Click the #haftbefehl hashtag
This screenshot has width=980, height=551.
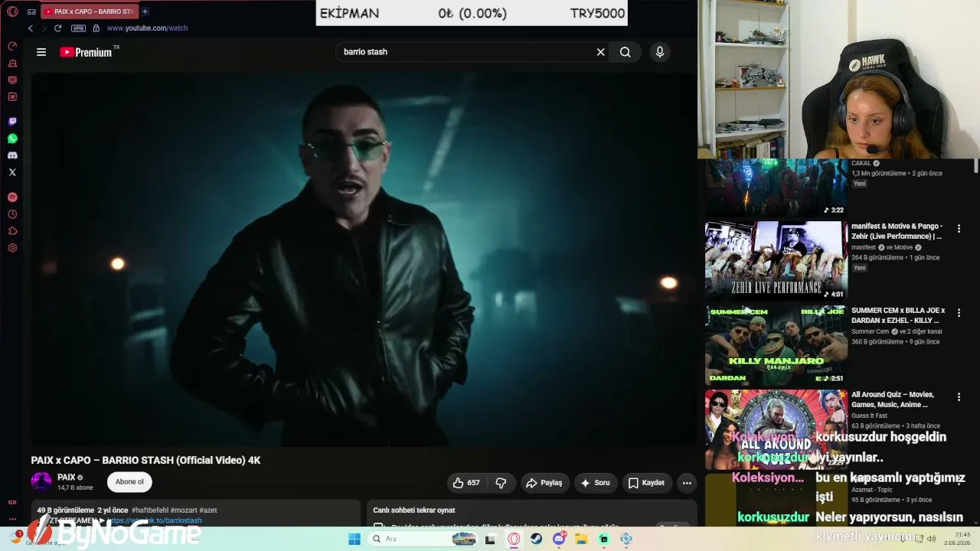click(x=150, y=510)
